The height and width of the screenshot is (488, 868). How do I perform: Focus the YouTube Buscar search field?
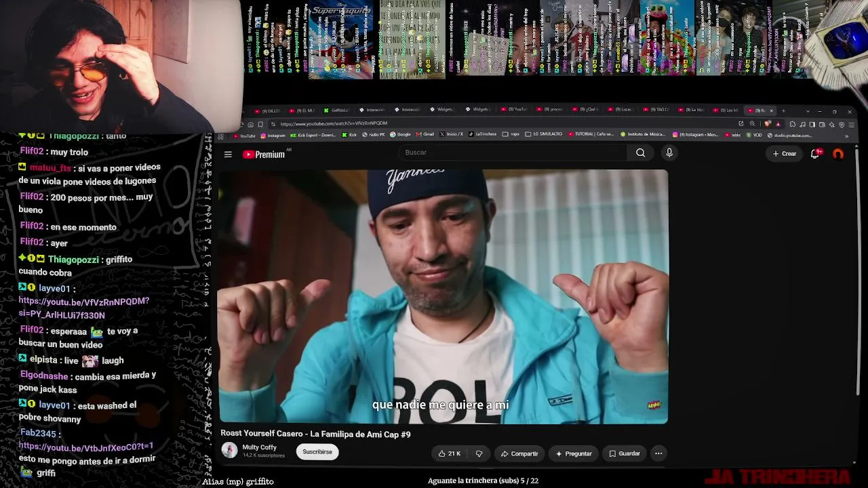514,152
